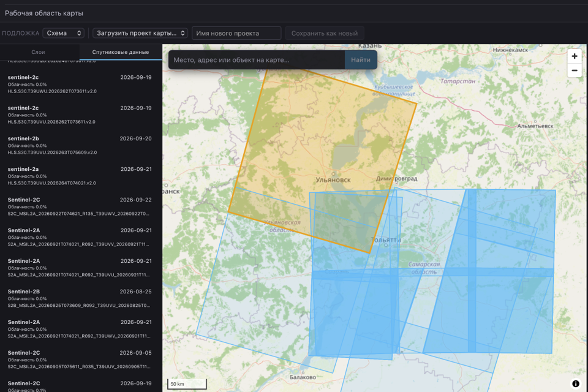The image size is (588, 392).
Task: Click the 50 km scale bar
Action: tap(187, 384)
